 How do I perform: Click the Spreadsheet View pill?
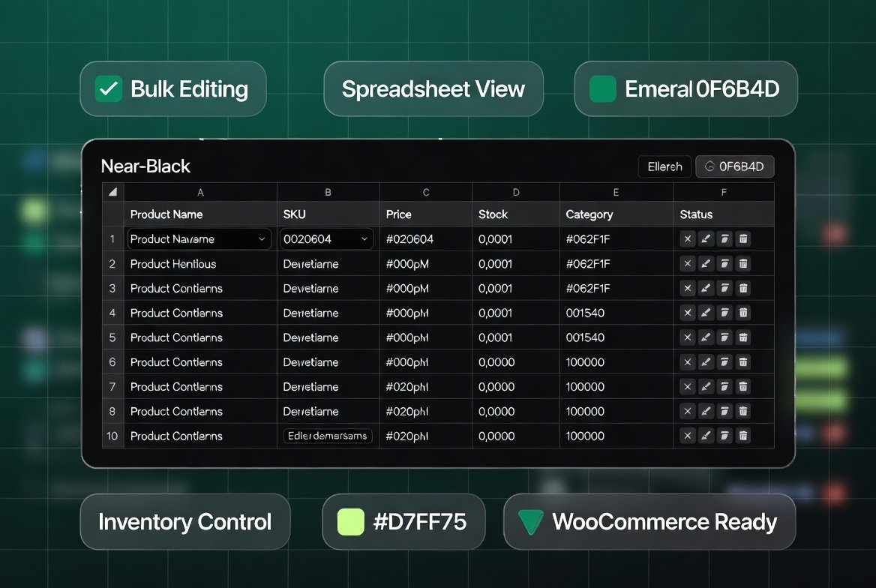(433, 88)
